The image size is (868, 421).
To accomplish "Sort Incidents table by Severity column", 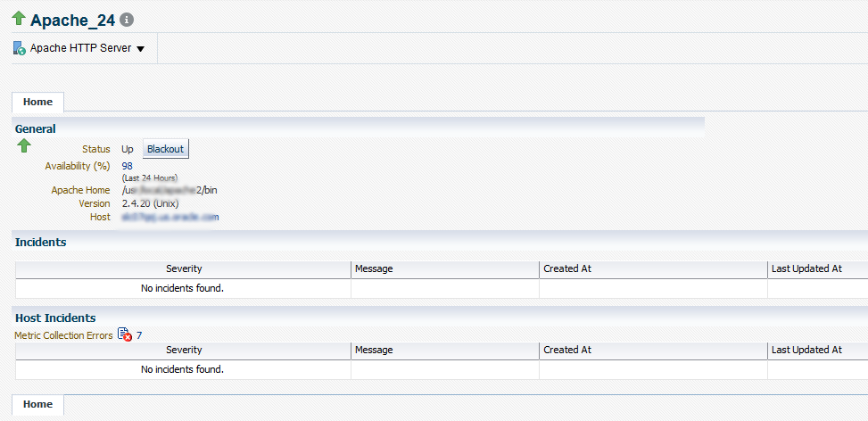I will point(183,268).
